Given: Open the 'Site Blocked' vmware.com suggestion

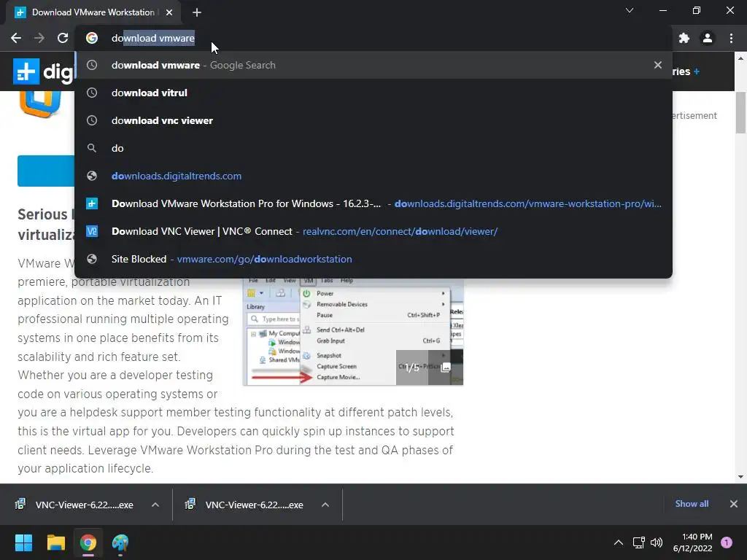Looking at the screenshot, I should tap(373, 259).
